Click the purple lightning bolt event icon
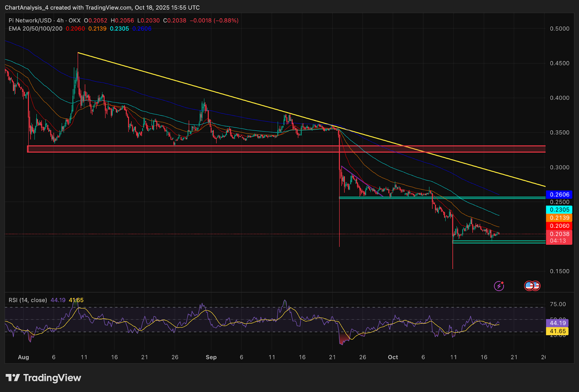Viewport: 579px width, 392px height. 499,286
